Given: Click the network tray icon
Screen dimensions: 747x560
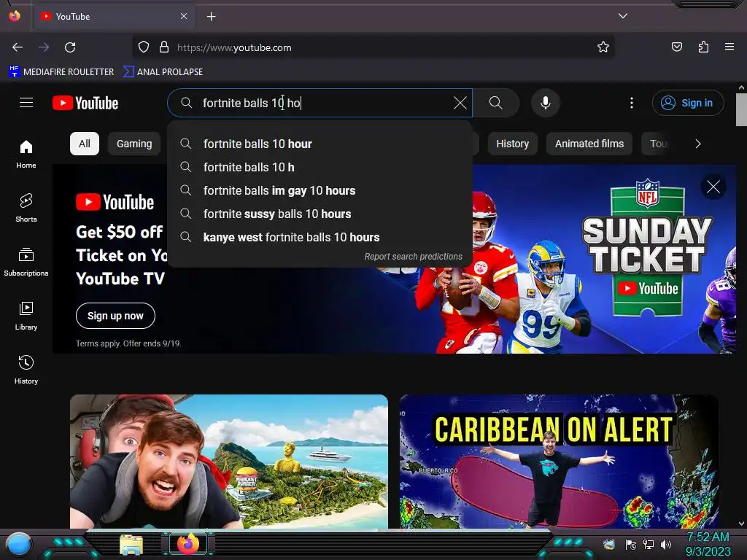Looking at the screenshot, I should tap(648, 544).
